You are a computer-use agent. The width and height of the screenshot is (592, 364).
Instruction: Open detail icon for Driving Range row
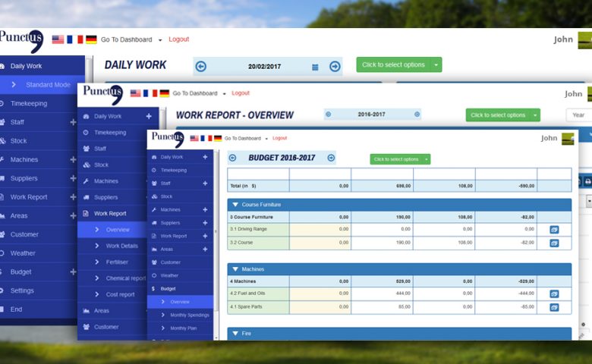554,229
